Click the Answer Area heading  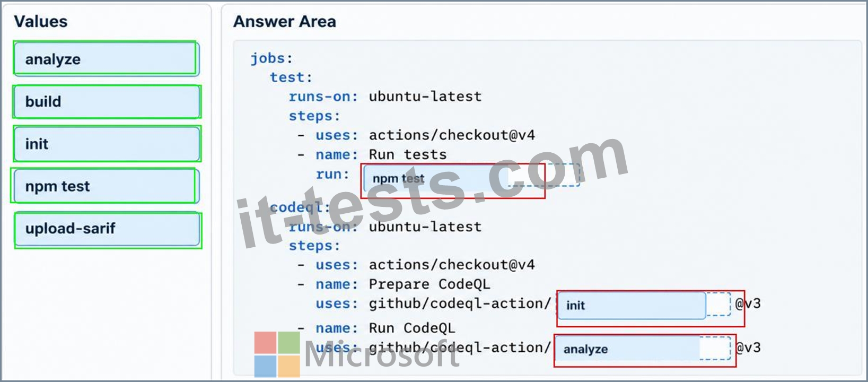[x=285, y=22]
